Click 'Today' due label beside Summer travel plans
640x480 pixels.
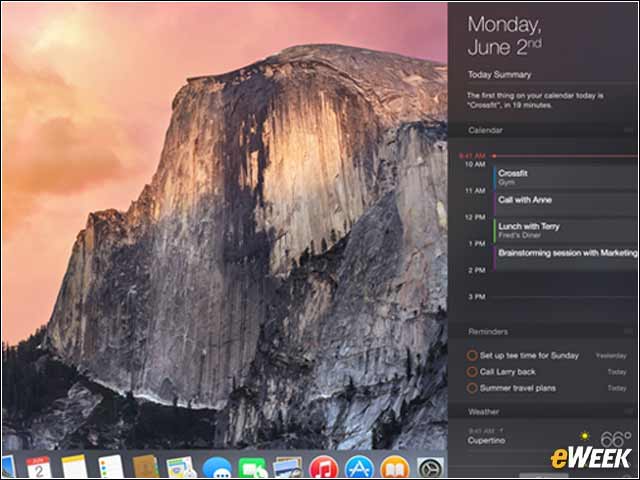(x=617, y=388)
